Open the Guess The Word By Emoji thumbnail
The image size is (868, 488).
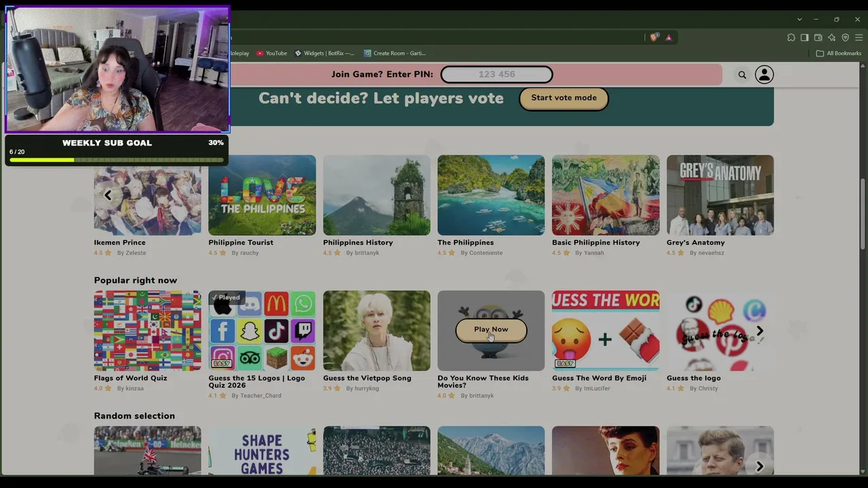point(606,331)
